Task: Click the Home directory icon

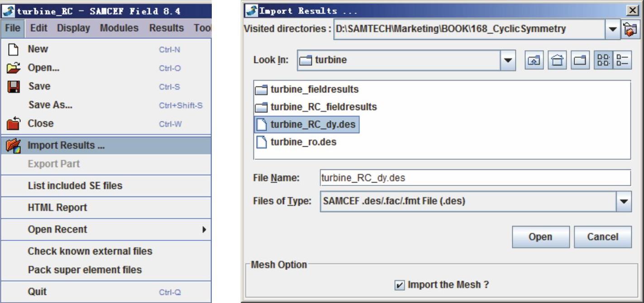Action: (x=556, y=60)
